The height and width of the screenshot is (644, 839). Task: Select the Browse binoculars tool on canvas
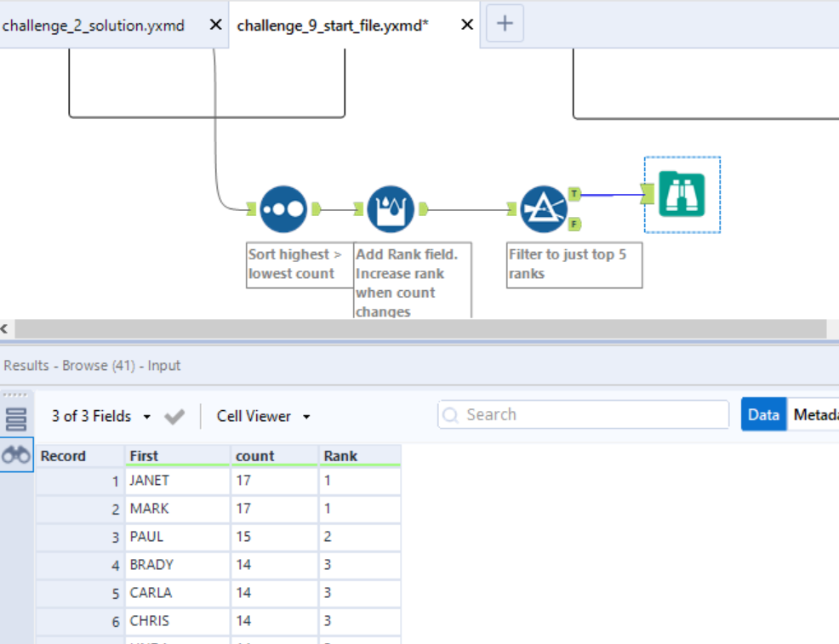coord(682,195)
